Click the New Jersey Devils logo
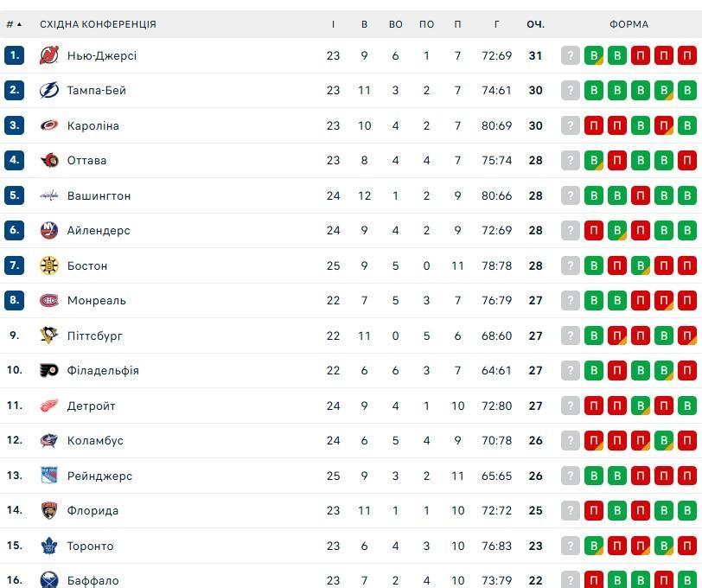This screenshot has width=702, height=588. click(49, 56)
